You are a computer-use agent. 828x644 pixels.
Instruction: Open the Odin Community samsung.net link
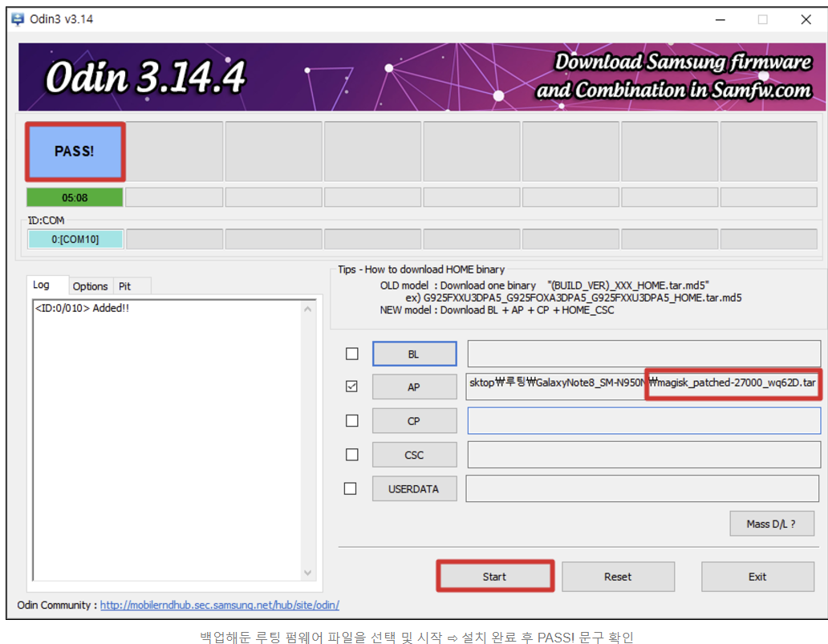click(220, 605)
